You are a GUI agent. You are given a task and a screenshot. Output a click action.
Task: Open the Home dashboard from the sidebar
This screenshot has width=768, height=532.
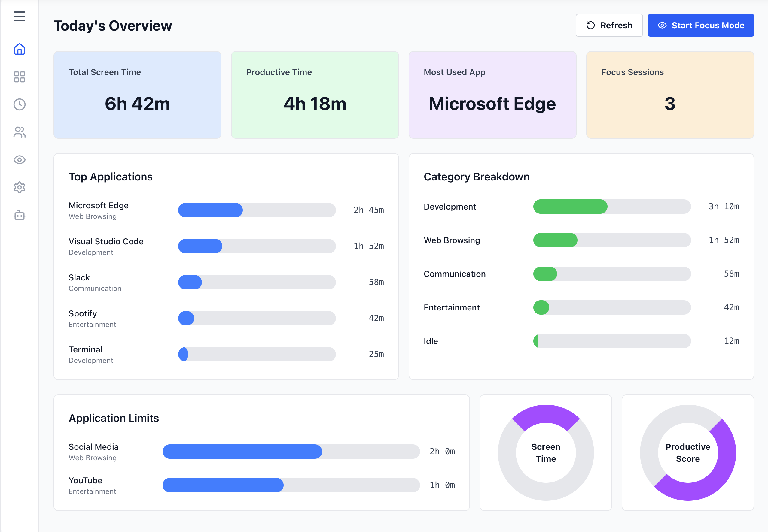click(19, 49)
